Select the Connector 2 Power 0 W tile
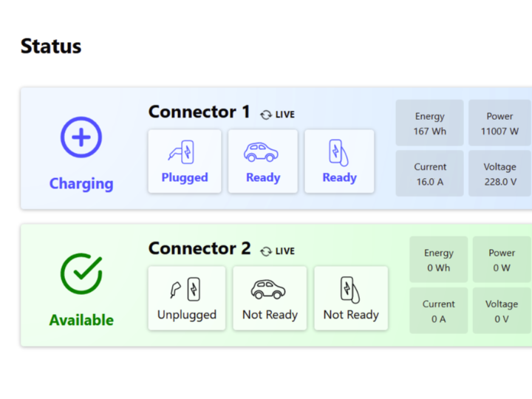 click(502, 259)
